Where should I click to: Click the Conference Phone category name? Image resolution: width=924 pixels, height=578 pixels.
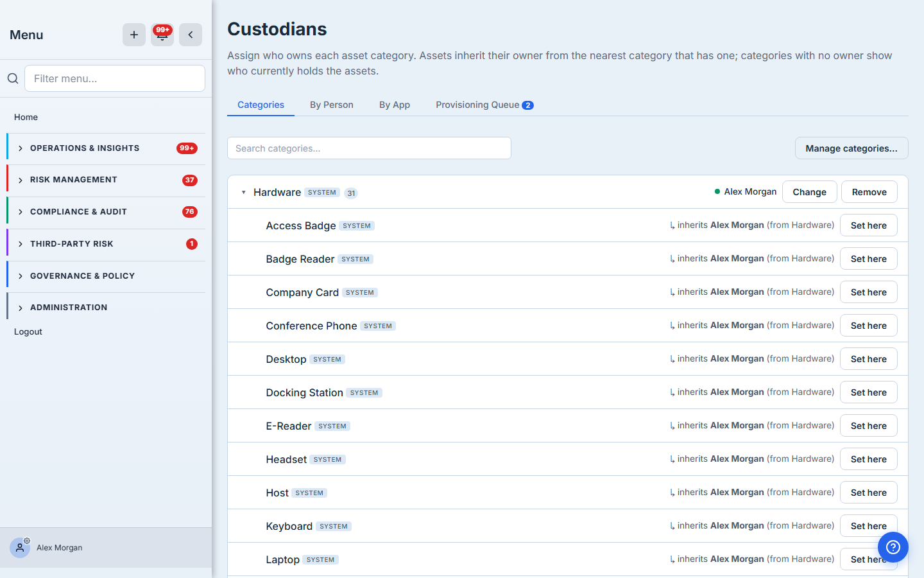pyautogui.click(x=311, y=326)
